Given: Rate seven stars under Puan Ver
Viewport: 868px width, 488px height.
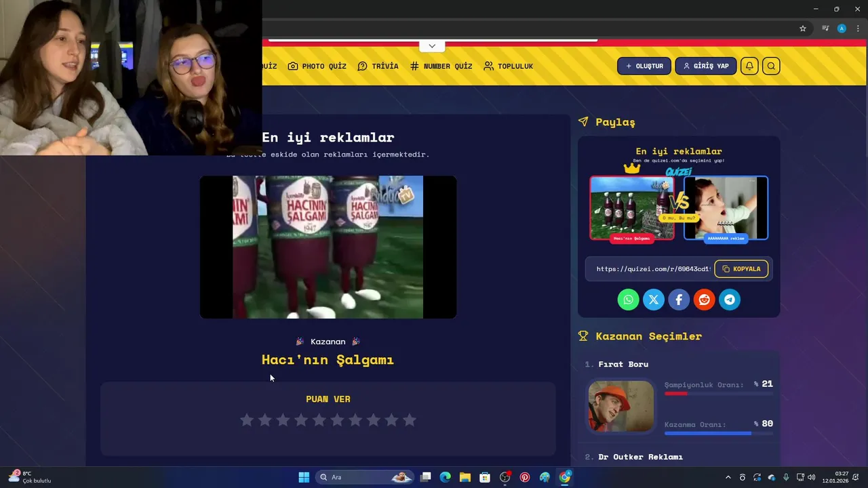Looking at the screenshot, I should (355, 420).
